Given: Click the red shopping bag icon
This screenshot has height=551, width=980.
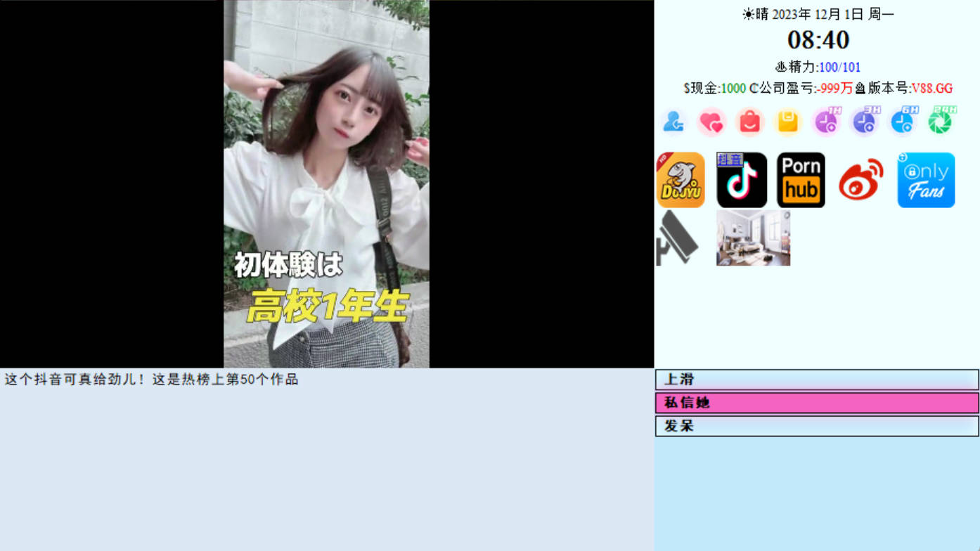Looking at the screenshot, I should pyautogui.click(x=749, y=121).
